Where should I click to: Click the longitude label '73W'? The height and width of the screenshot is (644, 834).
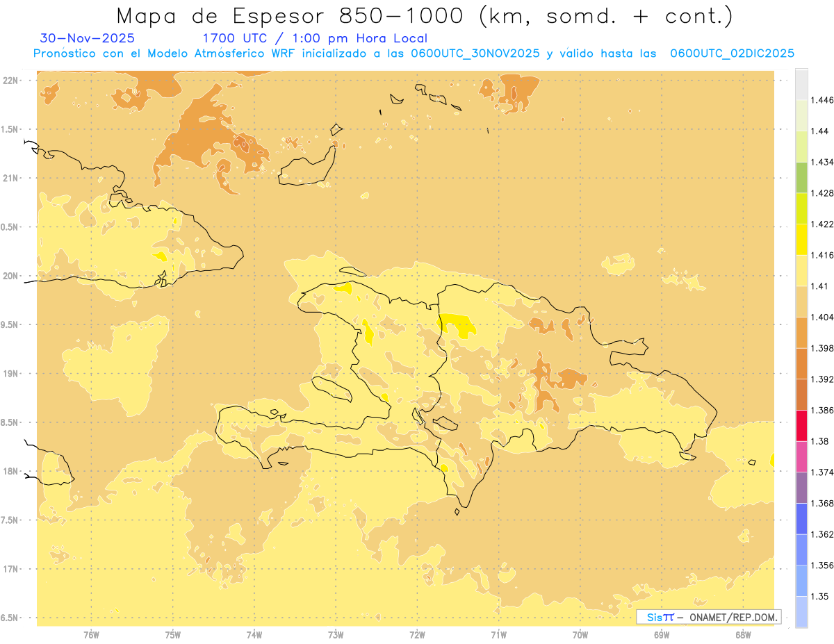[x=336, y=635]
